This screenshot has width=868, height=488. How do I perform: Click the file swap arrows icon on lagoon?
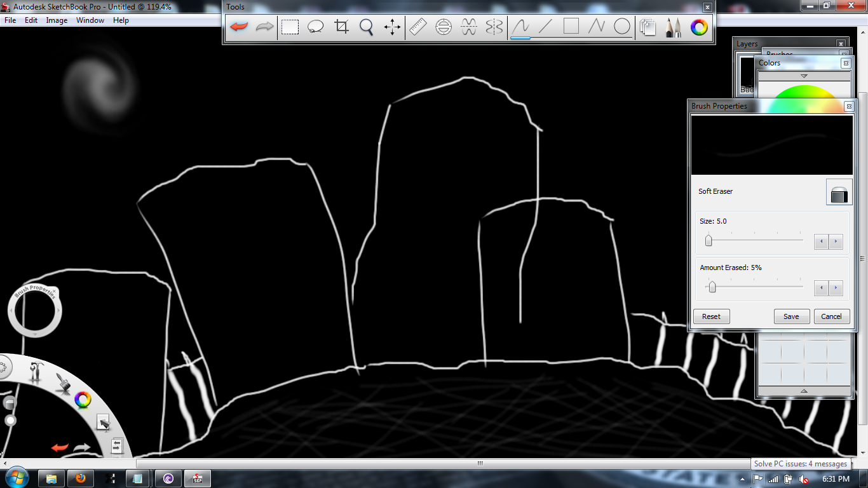(x=117, y=446)
